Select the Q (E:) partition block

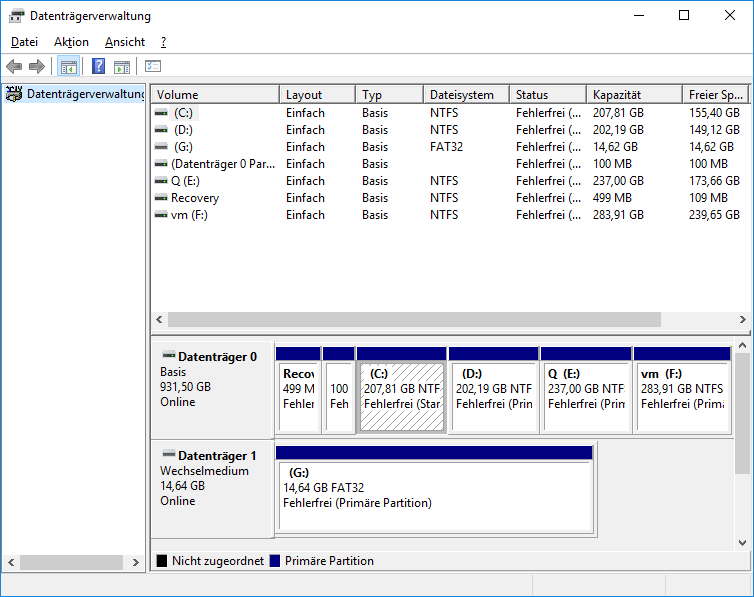[x=586, y=390]
